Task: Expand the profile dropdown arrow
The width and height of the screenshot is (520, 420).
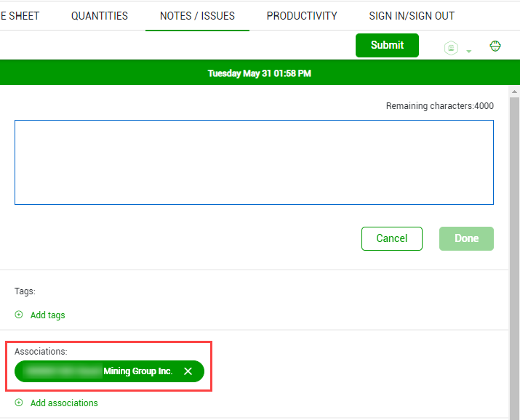Action: [469, 51]
